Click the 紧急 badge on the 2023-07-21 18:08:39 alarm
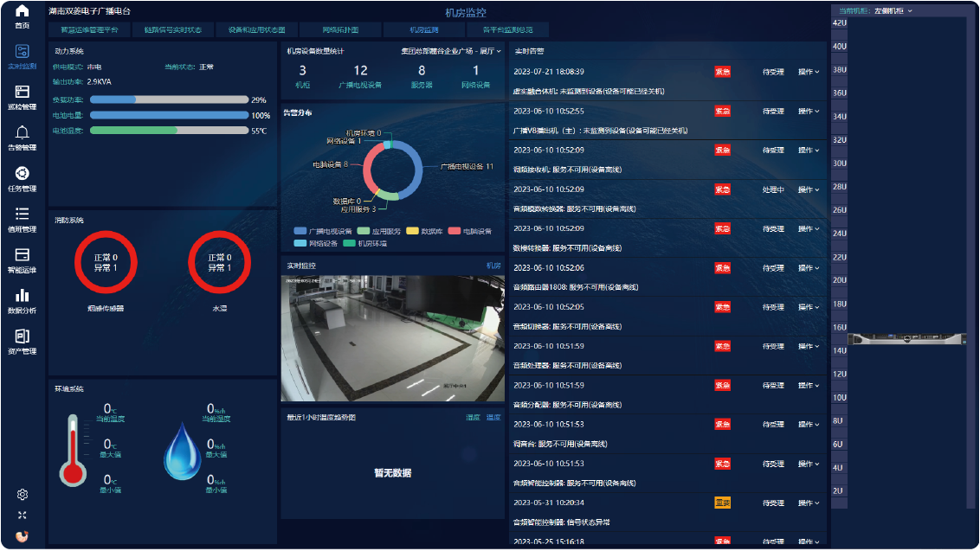Screen dimensions: 980x551 tap(723, 72)
